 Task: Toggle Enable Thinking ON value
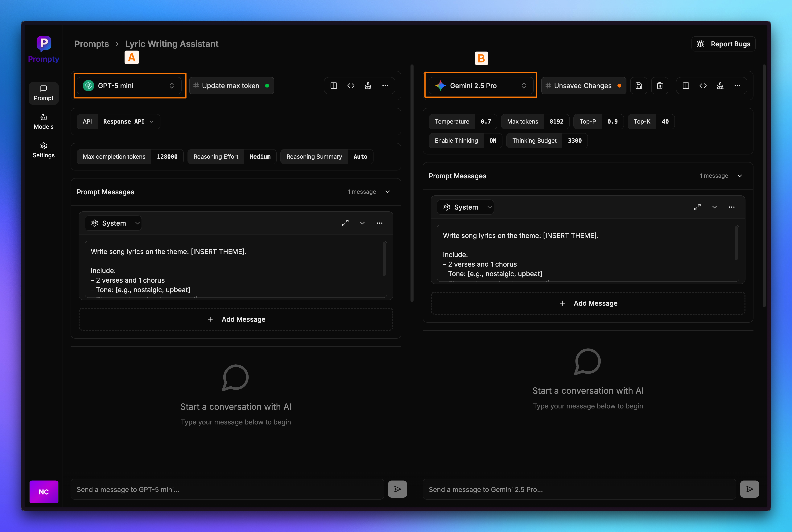(493, 141)
